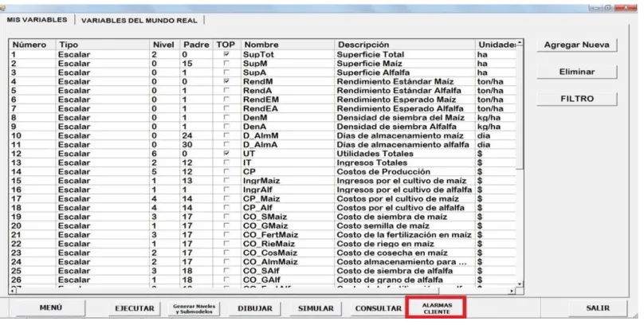Click the table's scroll up arrow
The width and height of the screenshot is (644, 325).
coord(520,43)
